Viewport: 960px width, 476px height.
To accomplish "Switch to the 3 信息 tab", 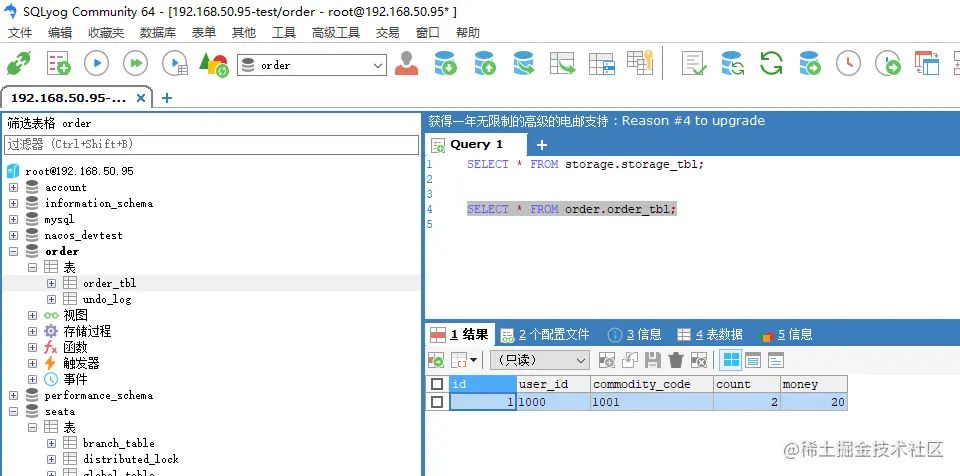I will pyautogui.click(x=634, y=334).
